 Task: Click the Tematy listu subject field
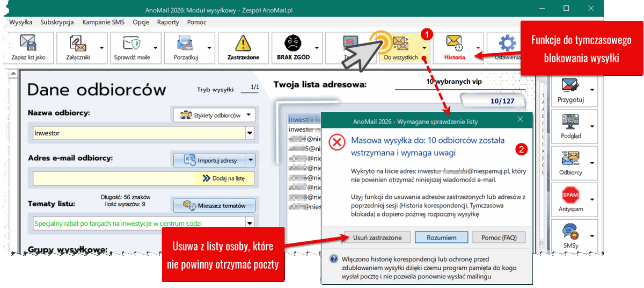pos(139,222)
